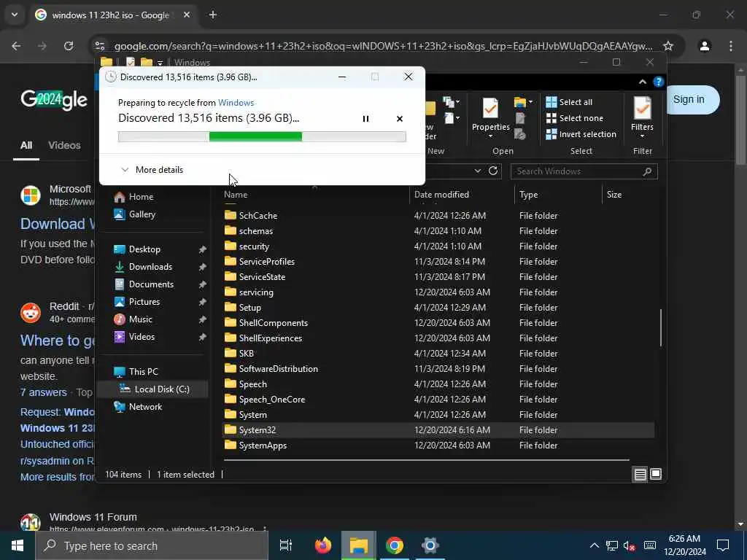Viewport: 747px width, 560px height.
Task: Switch to details view icon
Action: click(640, 474)
